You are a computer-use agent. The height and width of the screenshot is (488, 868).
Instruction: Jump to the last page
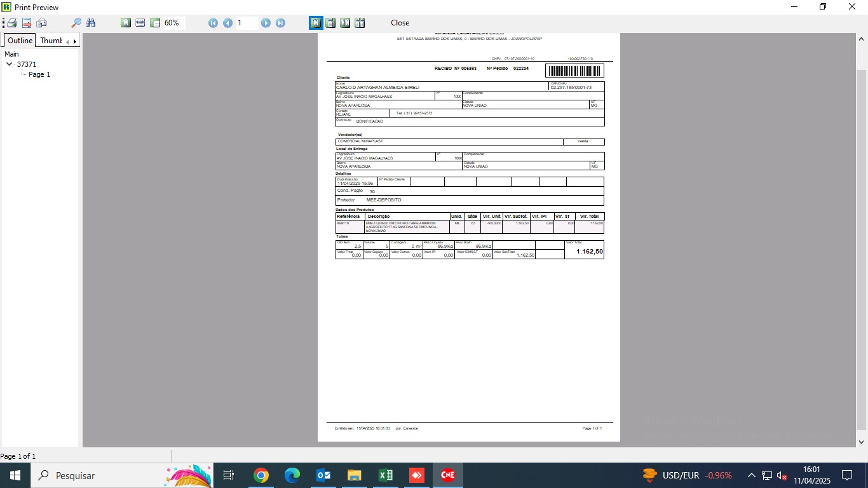(280, 23)
